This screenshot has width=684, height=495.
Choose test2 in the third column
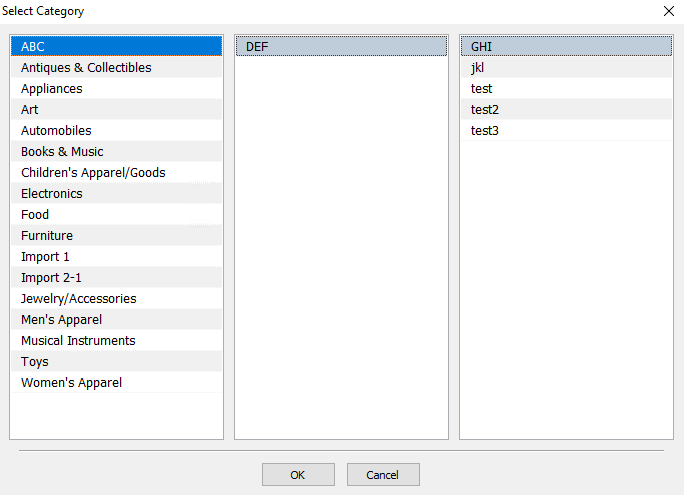(566, 109)
